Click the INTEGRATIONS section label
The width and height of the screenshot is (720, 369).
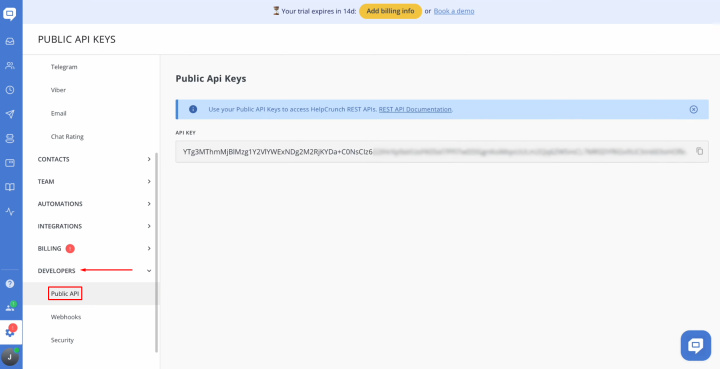click(60, 226)
